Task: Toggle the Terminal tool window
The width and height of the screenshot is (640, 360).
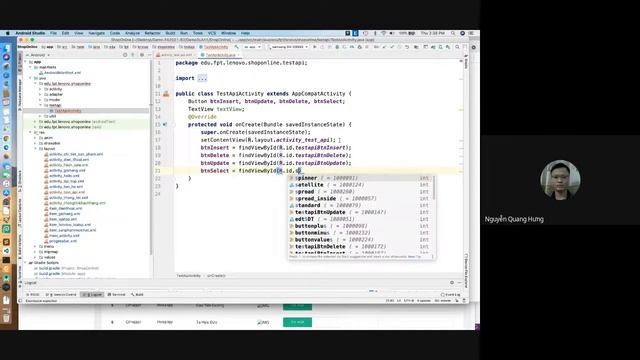Action: [116, 294]
